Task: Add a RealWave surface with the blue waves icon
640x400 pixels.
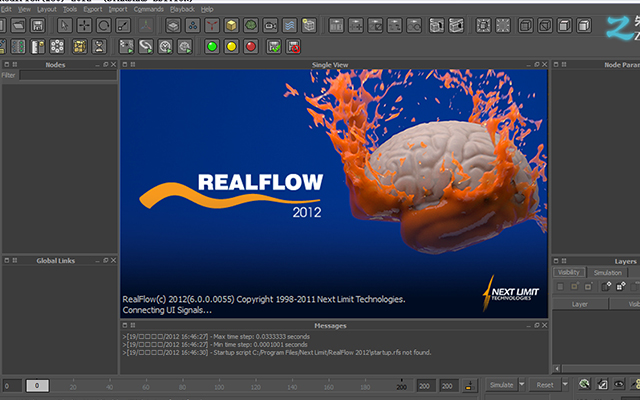Action: point(289,25)
